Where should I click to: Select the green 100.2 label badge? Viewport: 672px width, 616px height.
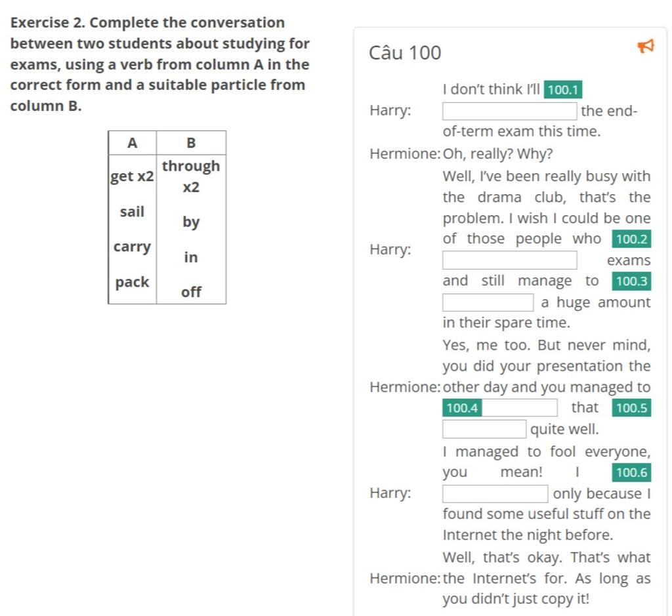pyautogui.click(x=631, y=239)
